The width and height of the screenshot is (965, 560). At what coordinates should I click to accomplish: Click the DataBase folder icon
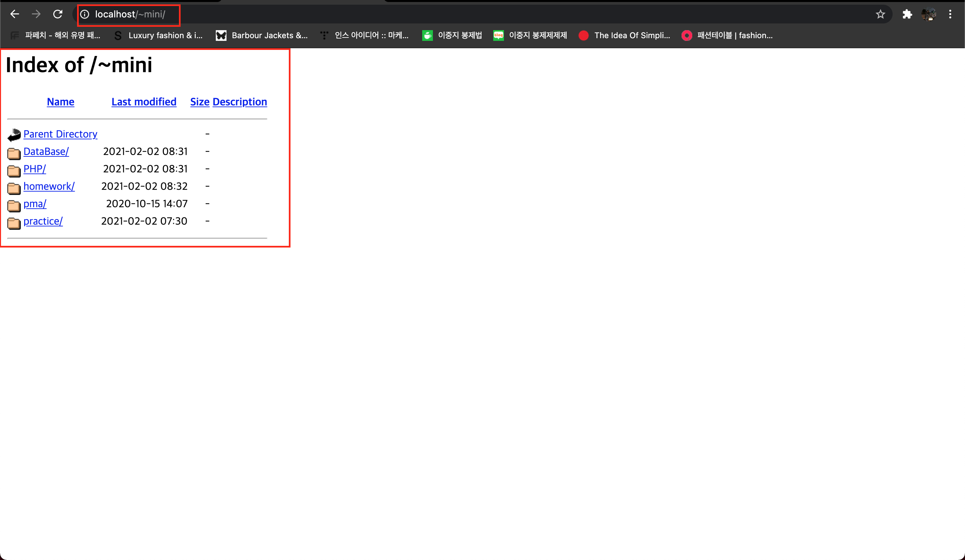point(14,153)
